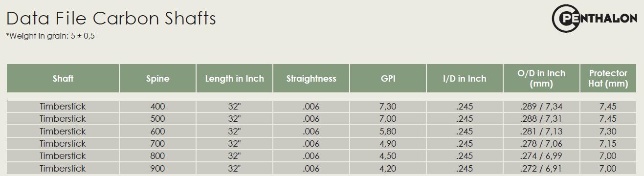Click the Length in Inch header
The image size is (644, 176).
235,78
